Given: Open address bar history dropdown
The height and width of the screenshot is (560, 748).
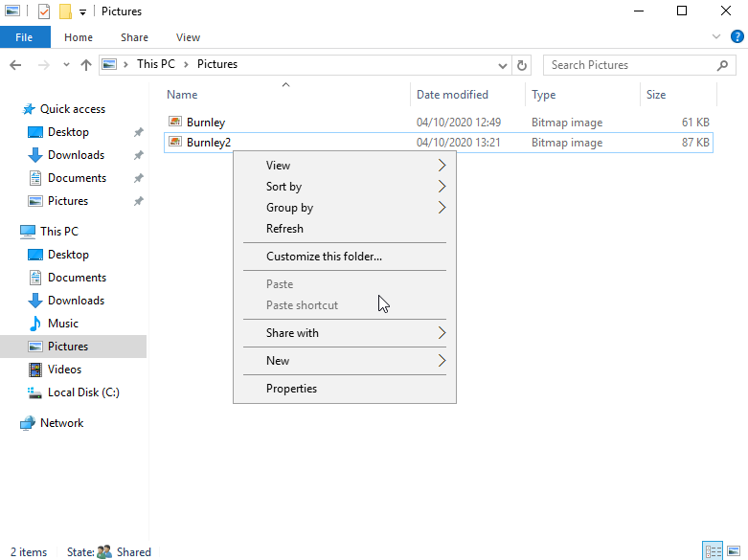Looking at the screenshot, I should pos(502,65).
